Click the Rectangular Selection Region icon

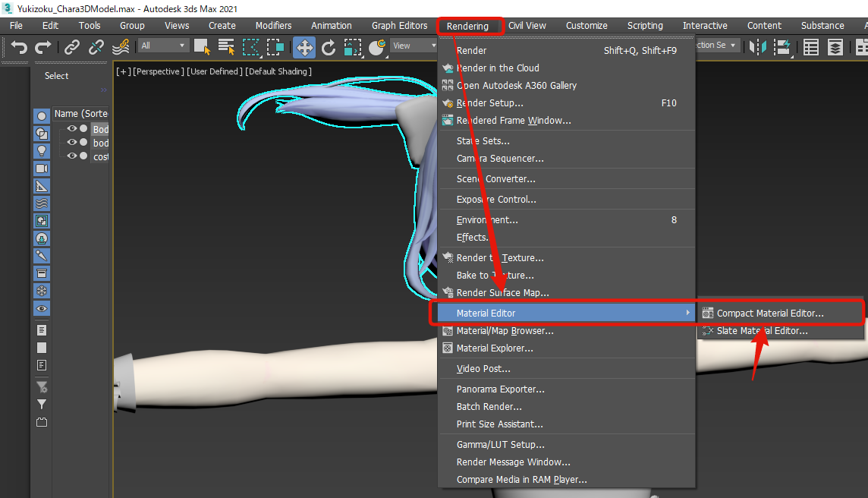point(251,47)
